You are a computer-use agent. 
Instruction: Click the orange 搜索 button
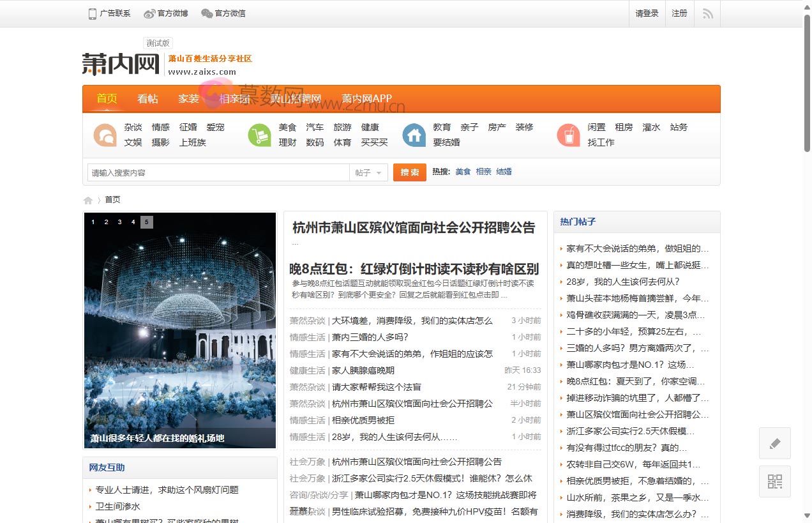(x=409, y=172)
